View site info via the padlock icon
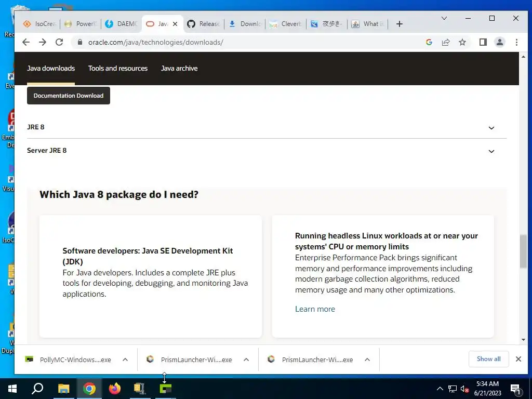532x399 pixels. (x=79, y=42)
